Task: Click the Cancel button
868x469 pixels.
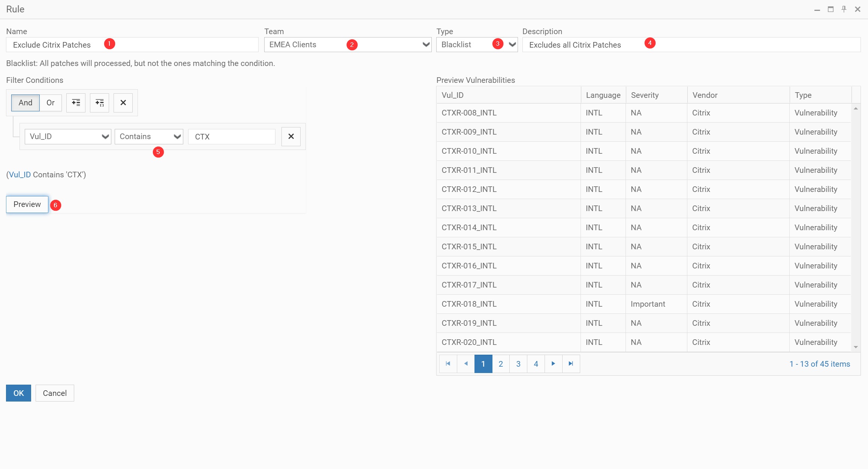Action: coord(55,393)
